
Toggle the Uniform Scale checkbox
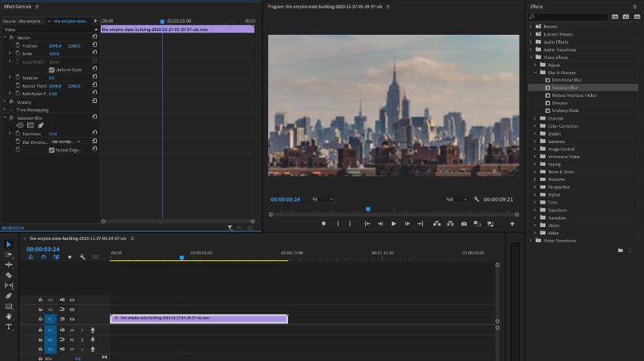coord(52,70)
